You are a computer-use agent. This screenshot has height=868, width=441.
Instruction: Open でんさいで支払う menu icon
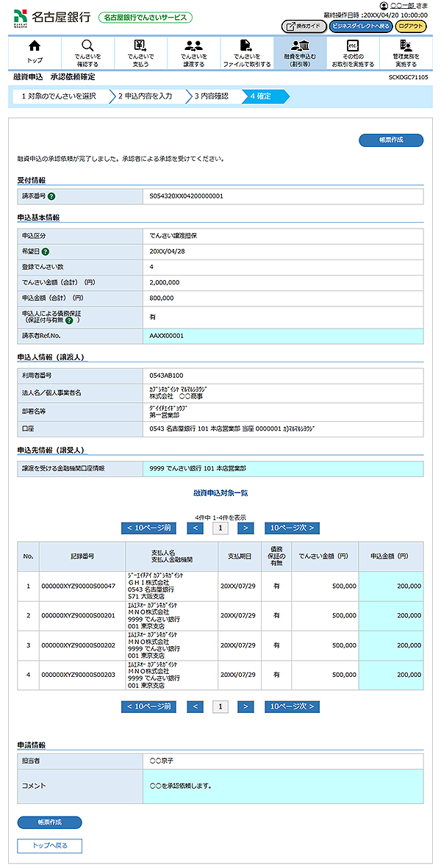click(x=140, y=46)
